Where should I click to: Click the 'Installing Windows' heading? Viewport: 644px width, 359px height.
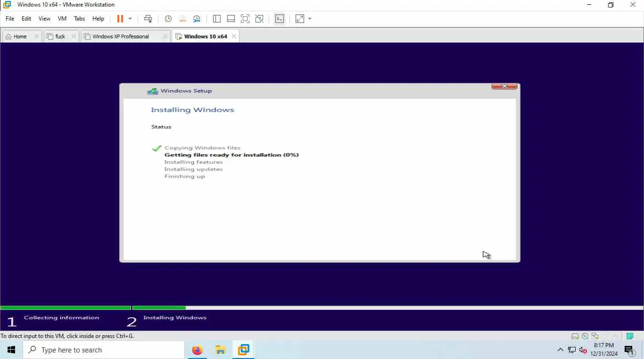192,110
